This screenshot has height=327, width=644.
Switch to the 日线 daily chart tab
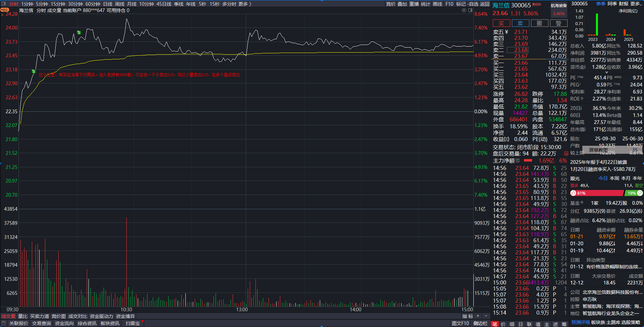pos(108,4)
